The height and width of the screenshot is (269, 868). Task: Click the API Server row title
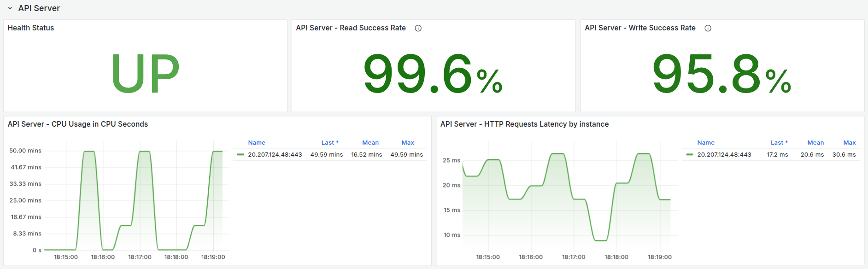click(x=39, y=8)
